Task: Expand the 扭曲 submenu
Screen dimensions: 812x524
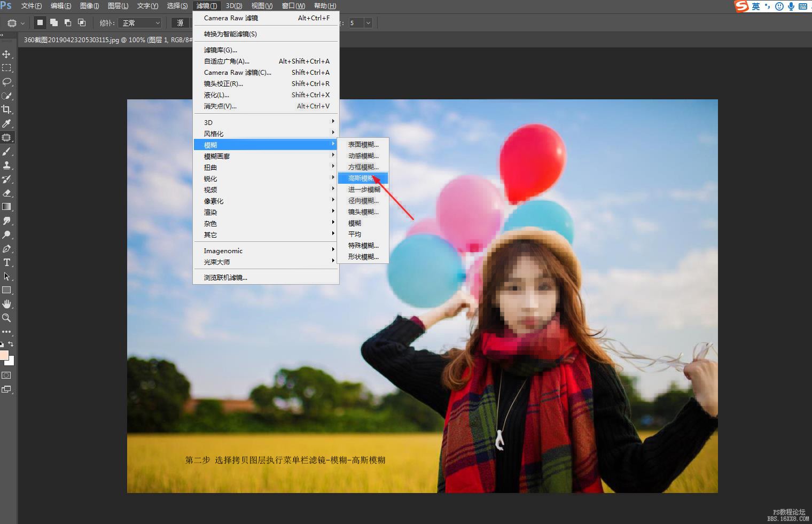Action: 266,167
